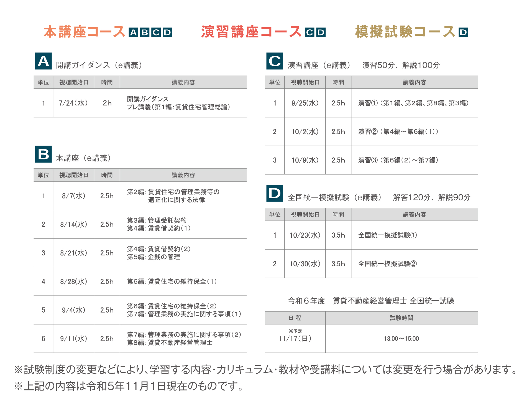Image resolution: width=532 pixels, height=416 pixels.
Task: Click 全国統一模擬試験② content cell
Action: (415, 264)
